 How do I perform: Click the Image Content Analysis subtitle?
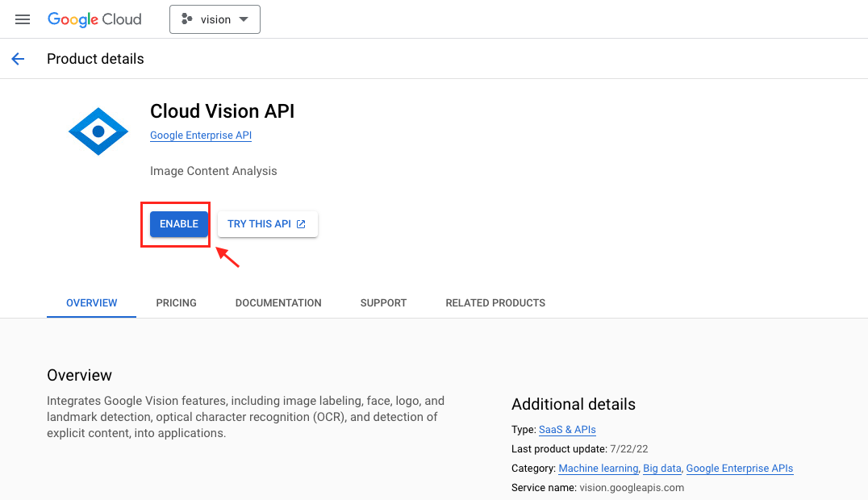click(x=213, y=171)
